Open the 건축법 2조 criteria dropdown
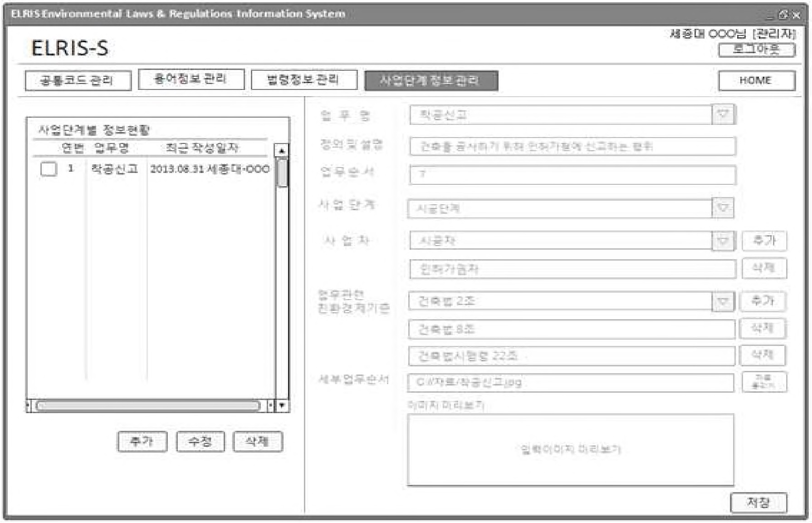Image resolution: width=812 pixels, height=523 pixels. (723, 301)
